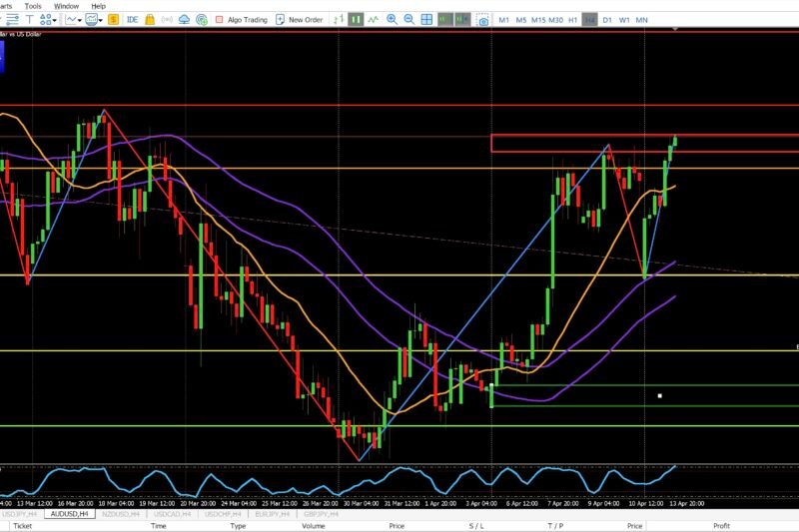The image size is (799, 532).
Task: Open the shapes objects dropdown
Action: (48, 20)
